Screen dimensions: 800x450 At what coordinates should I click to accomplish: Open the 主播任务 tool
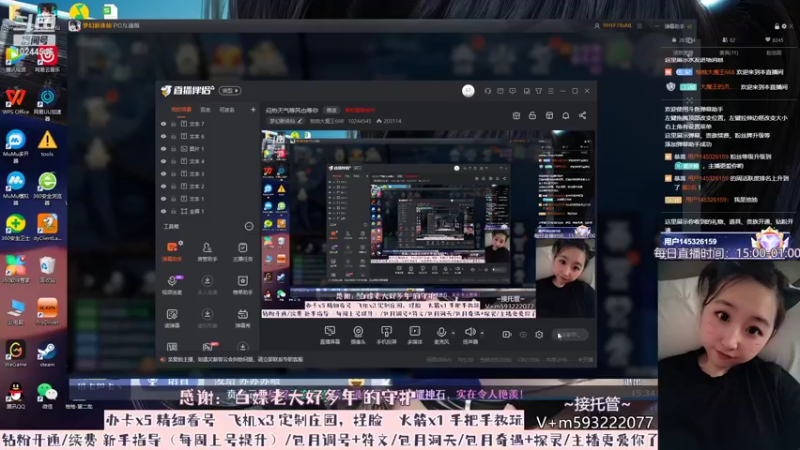pyautogui.click(x=242, y=252)
